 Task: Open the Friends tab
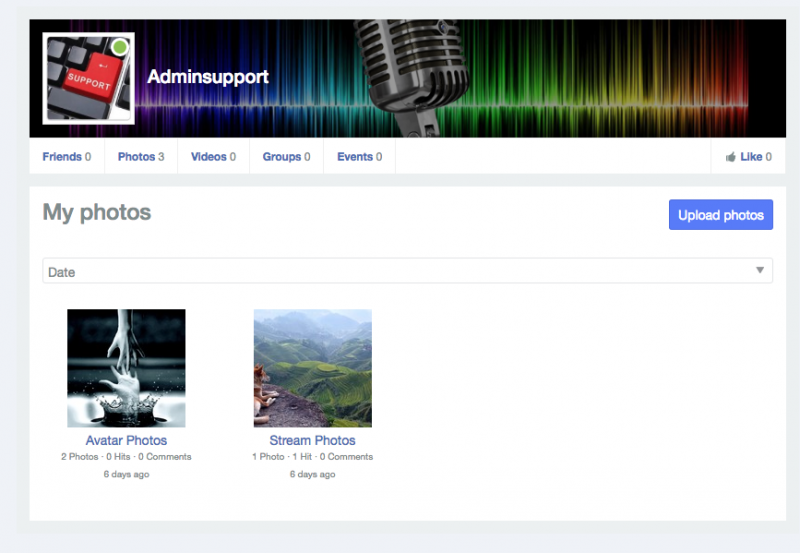coord(67,157)
